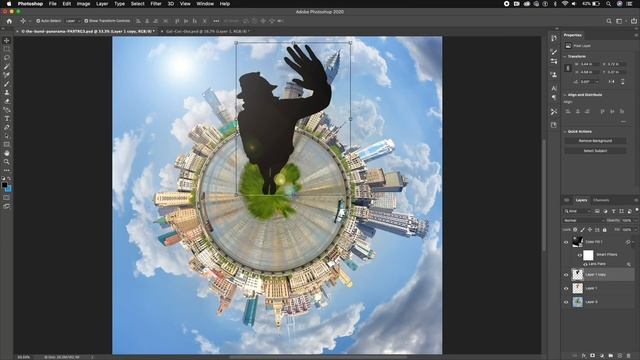Select the Hand tool
Image resolution: width=640 pixels, height=360 pixels.
[7, 153]
